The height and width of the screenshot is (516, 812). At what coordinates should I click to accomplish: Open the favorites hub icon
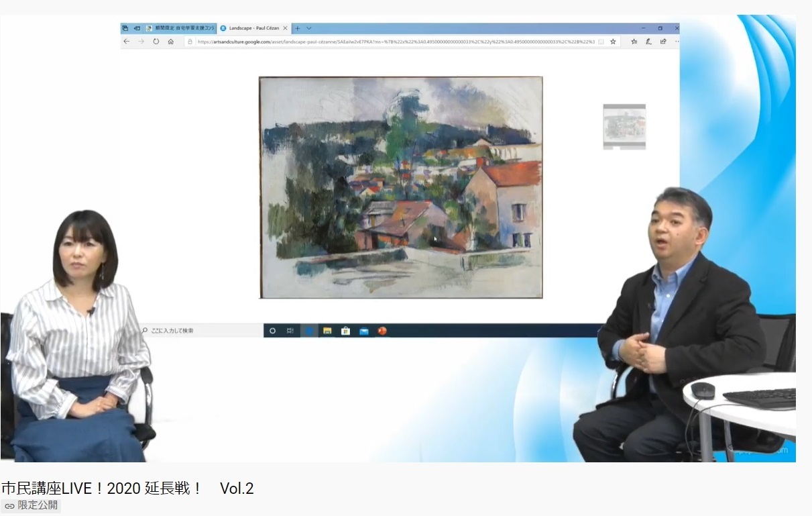(x=634, y=42)
